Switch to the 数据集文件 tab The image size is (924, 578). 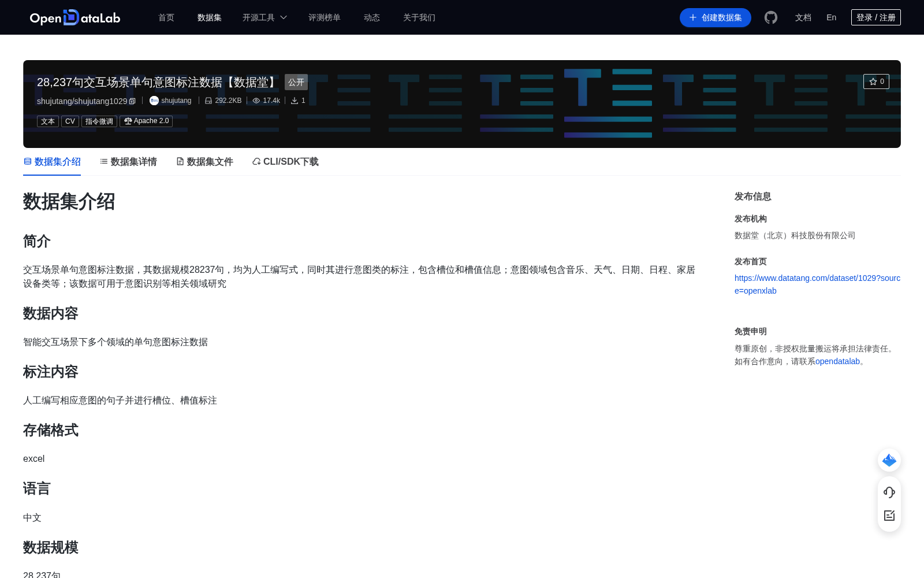pyautogui.click(x=204, y=162)
